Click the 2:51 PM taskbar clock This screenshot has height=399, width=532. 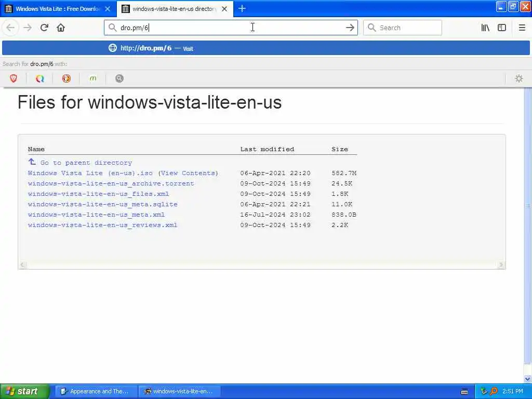coord(513,391)
